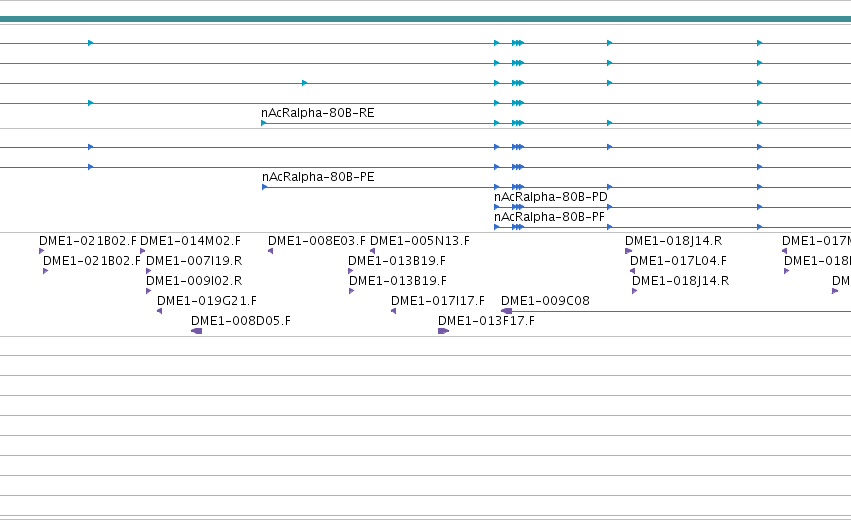Select the arrow marker beneath DME1-019G21.F
The image size is (851, 520).
pyautogui.click(x=159, y=311)
